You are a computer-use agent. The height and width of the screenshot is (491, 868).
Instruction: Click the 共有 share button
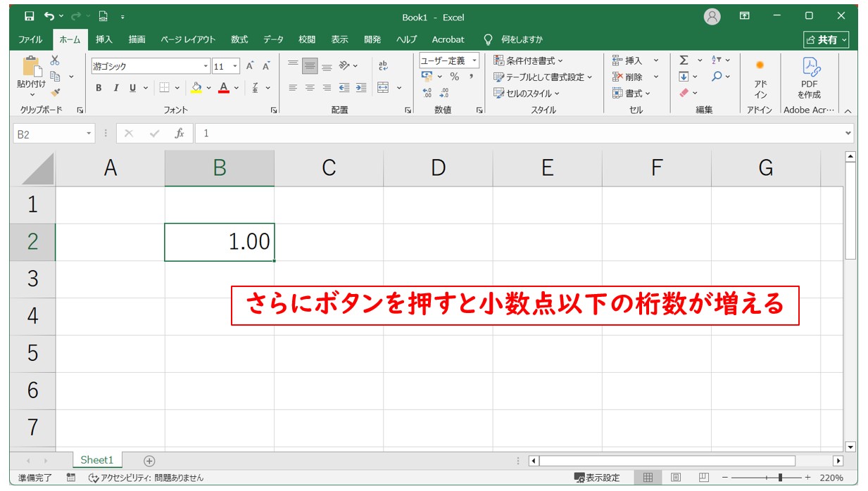826,40
